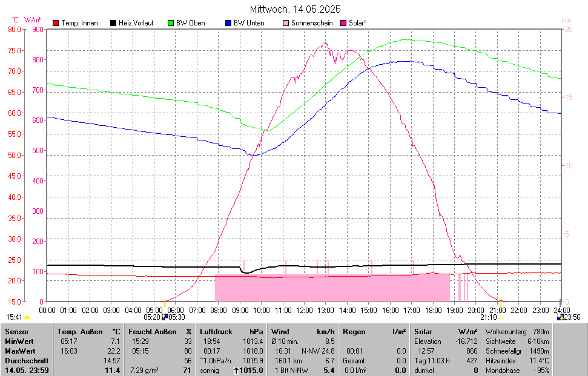Select the Sonnenschein legend label

pos(312,23)
